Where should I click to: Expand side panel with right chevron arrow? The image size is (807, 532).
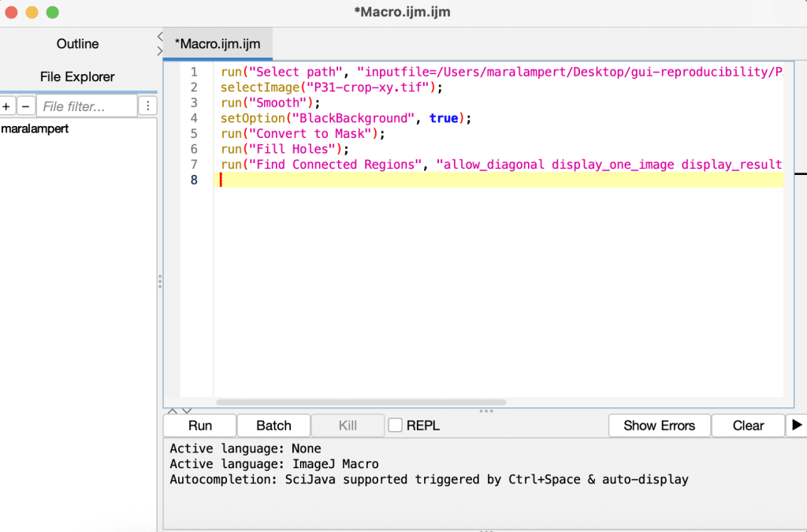[x=160, y=50]
